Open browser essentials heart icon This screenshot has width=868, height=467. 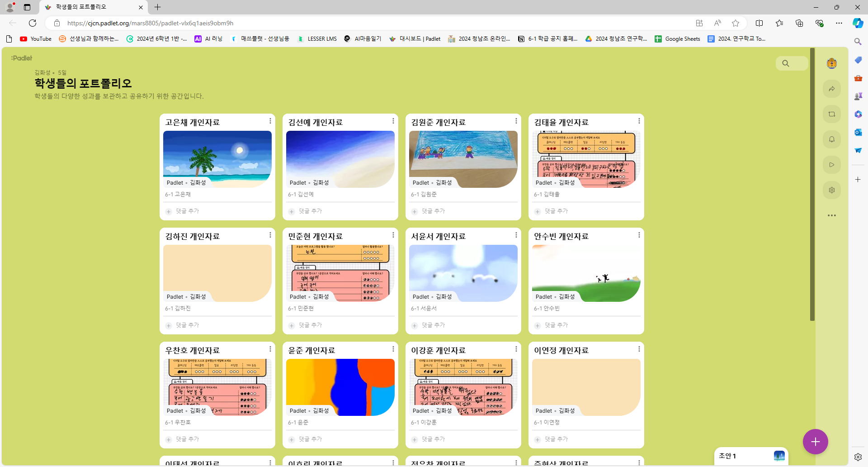click(819, 23)
